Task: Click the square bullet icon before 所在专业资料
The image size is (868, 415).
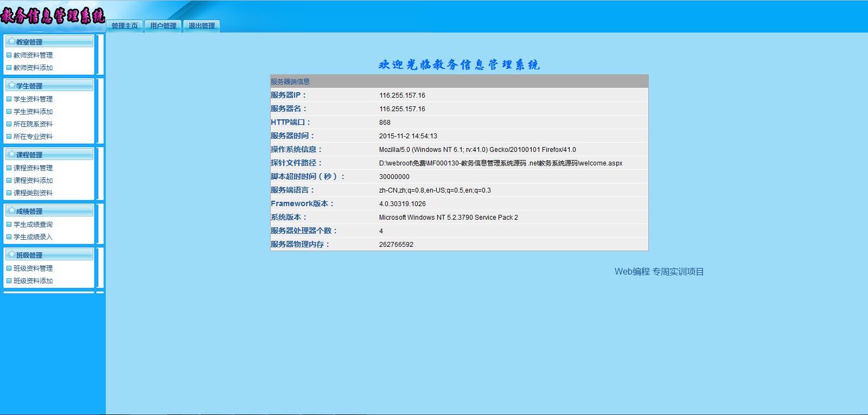Action: pos(9,137)
